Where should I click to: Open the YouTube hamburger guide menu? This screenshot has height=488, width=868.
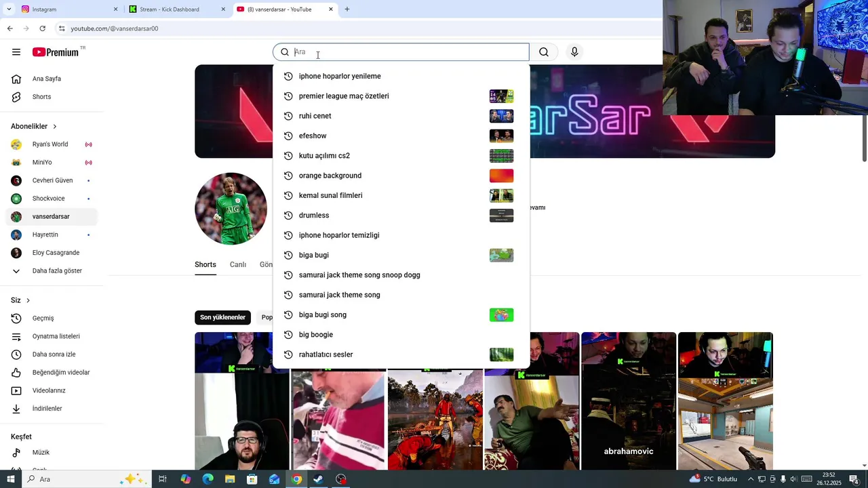click(16, 52)
